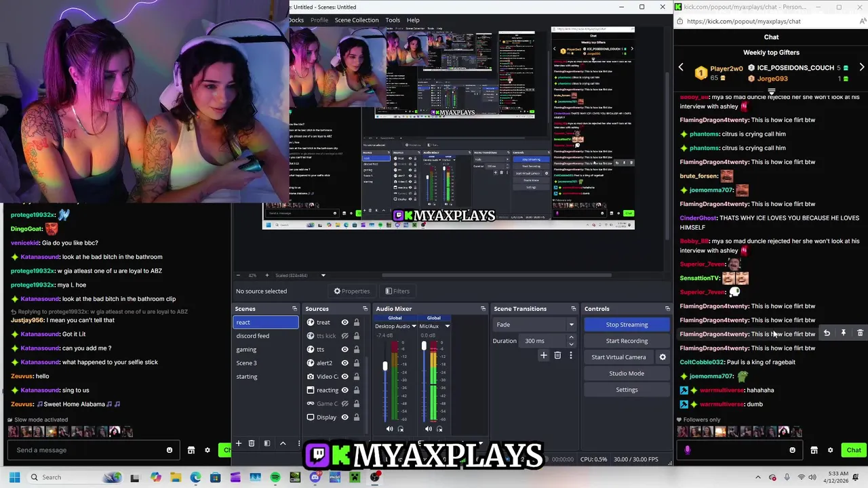Open source Filters button

(397, 291)
